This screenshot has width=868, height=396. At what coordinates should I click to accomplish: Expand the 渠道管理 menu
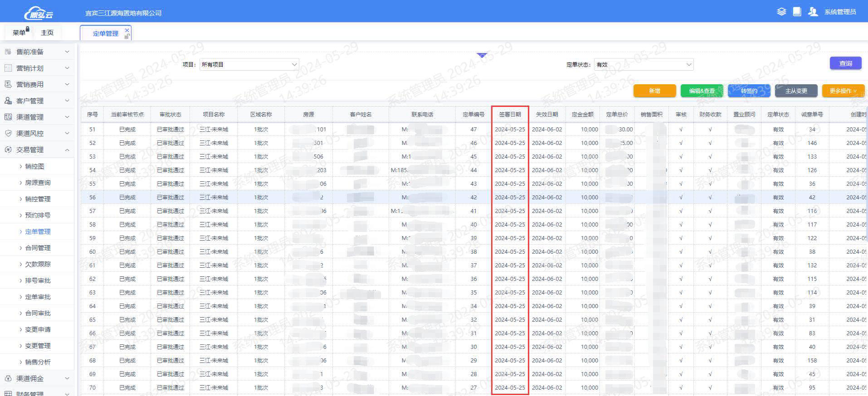67,117
